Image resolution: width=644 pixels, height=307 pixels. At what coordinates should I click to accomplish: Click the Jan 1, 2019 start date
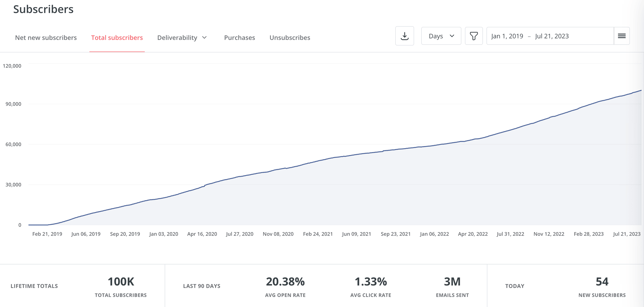pyautogui.click(x=507, y=36)
